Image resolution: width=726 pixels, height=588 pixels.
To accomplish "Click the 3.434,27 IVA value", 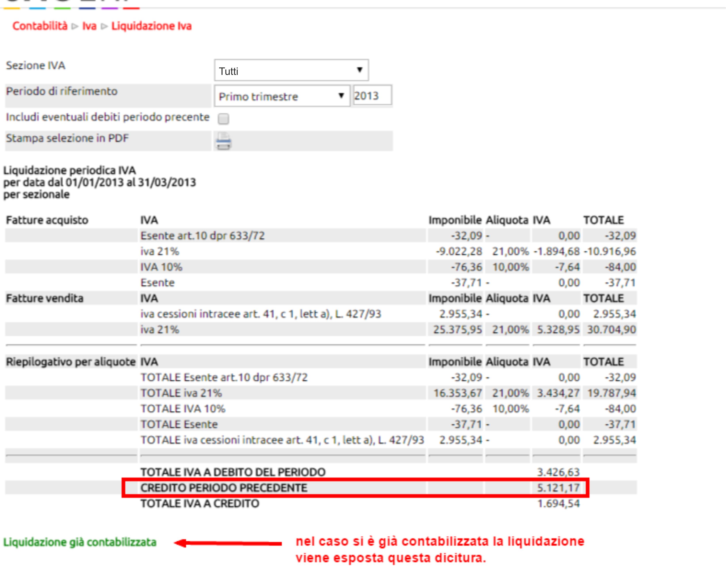I will 558,393.
